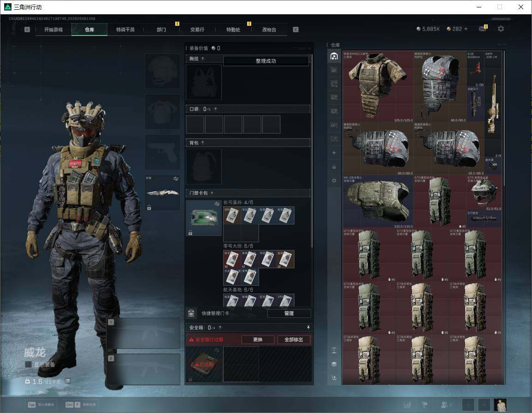Select second extension box in warehouse sidebar

coord(334,83)
